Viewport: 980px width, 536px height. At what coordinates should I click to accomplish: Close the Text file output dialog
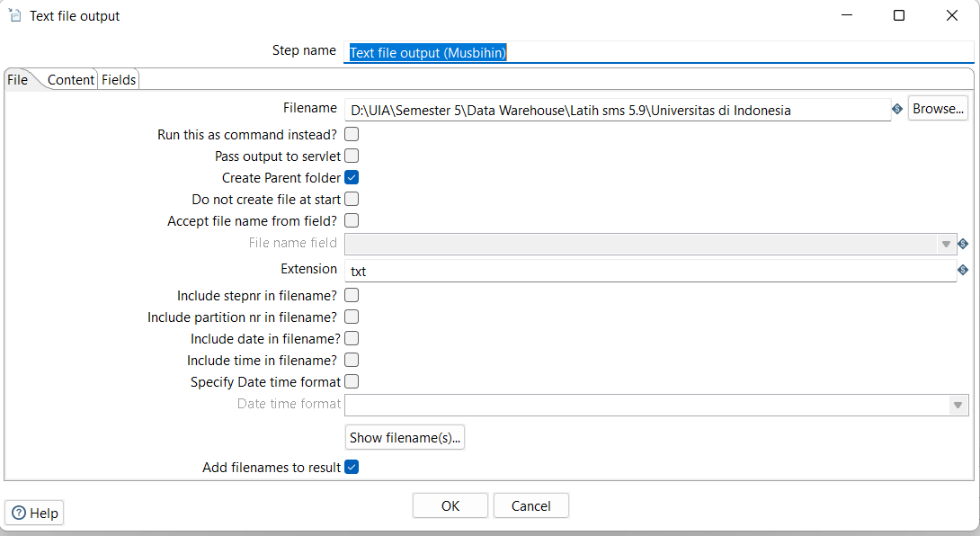click(x=952, y=15)
